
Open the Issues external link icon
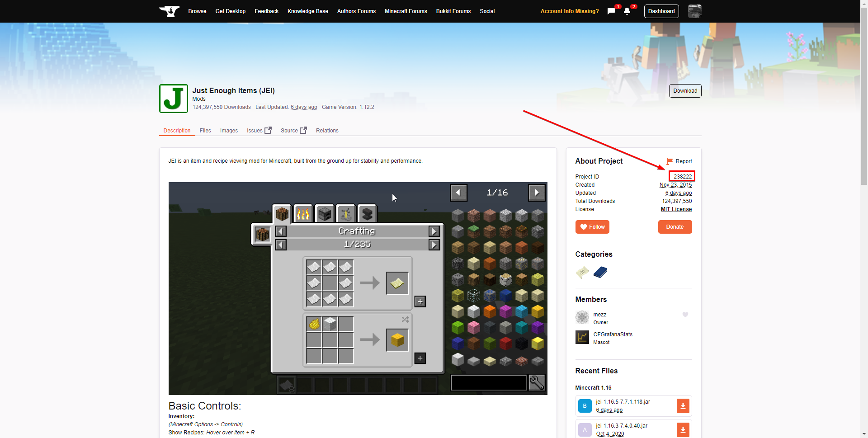coord(268,130)
